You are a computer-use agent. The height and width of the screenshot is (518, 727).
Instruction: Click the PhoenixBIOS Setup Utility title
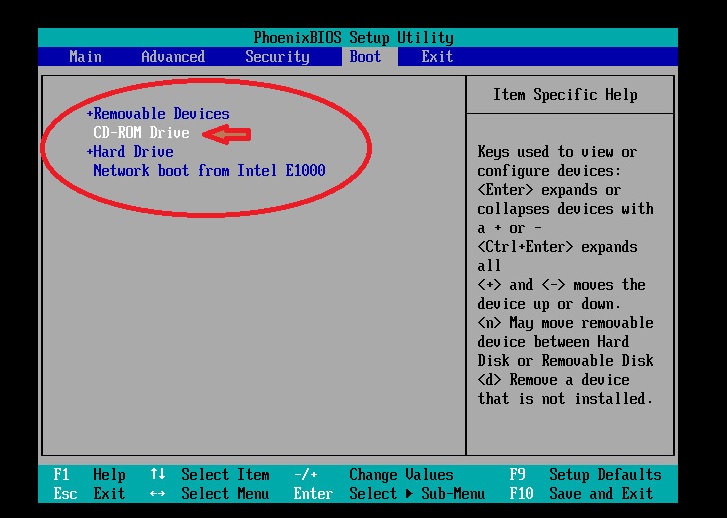353,38
